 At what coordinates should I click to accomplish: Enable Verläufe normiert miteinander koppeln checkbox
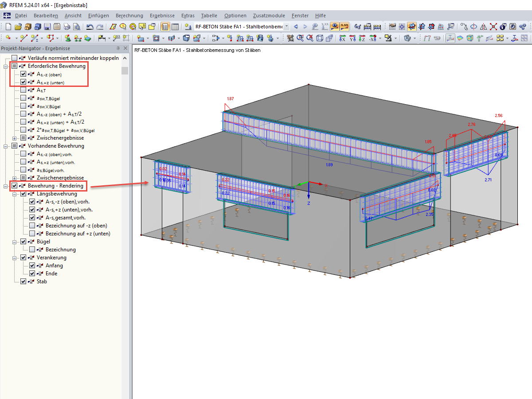pos(15,58)
